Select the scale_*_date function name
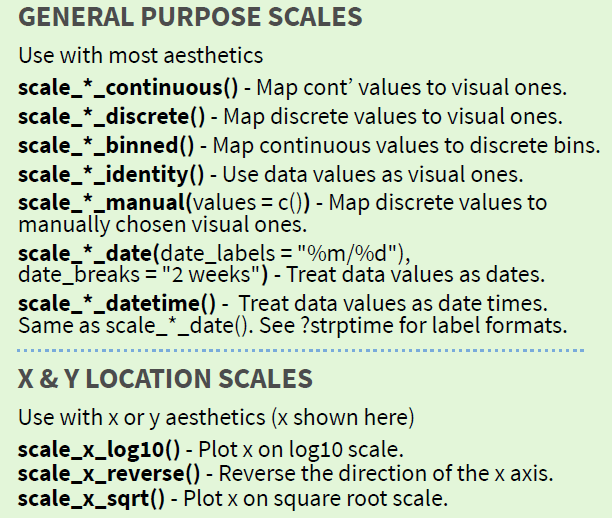The height and width of the screenshot is (518, 612). click(x=88, y=250)
